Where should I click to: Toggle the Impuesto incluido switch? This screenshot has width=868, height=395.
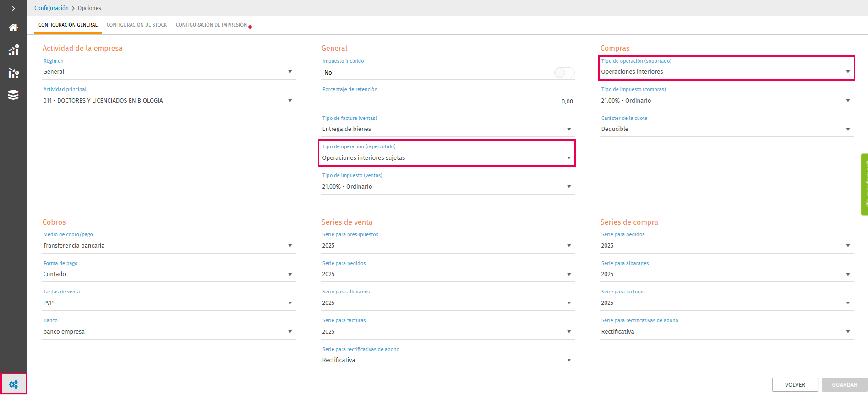pyautogui.click(x=564, y=73)
